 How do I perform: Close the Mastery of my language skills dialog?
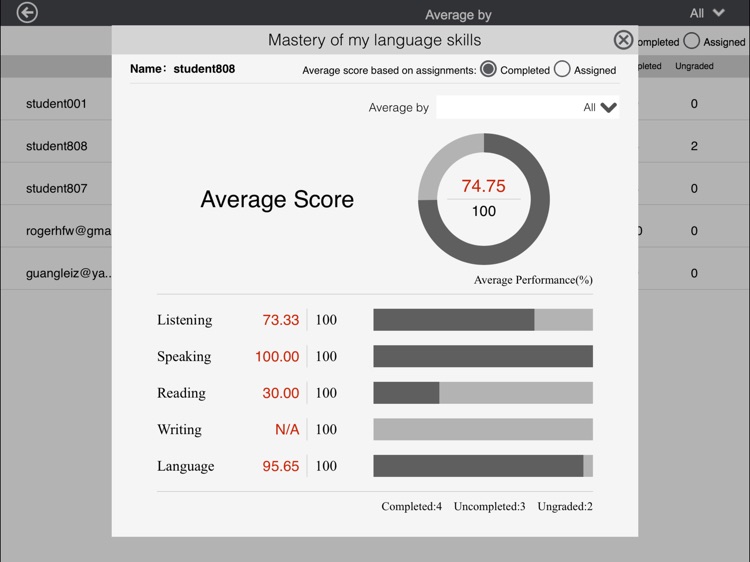click(623, 40)
